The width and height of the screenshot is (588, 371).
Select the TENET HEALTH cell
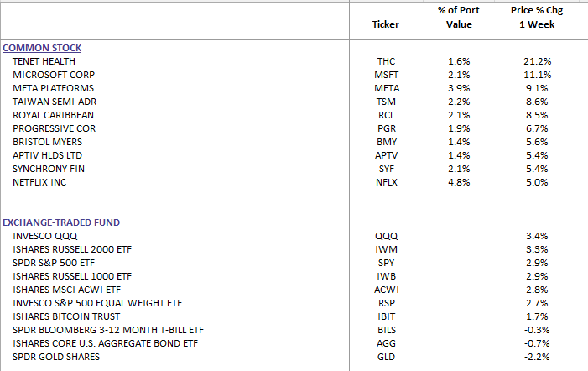(43, 61)
